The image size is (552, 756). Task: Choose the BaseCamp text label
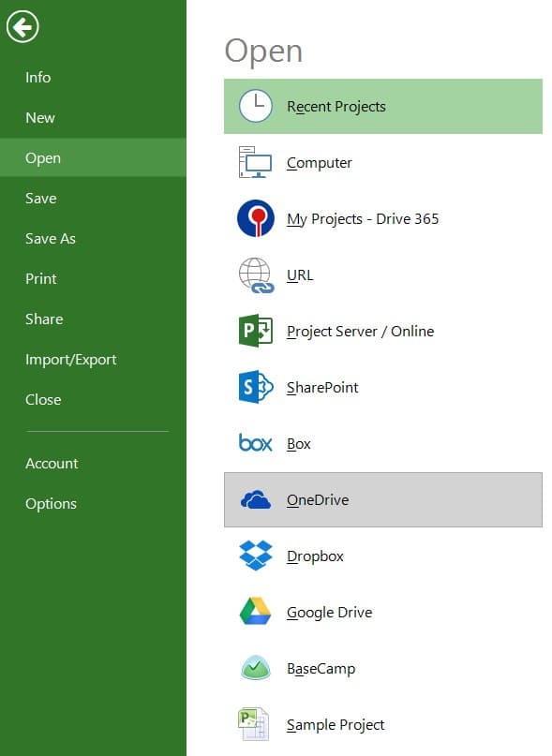click(x=321, y=669)
